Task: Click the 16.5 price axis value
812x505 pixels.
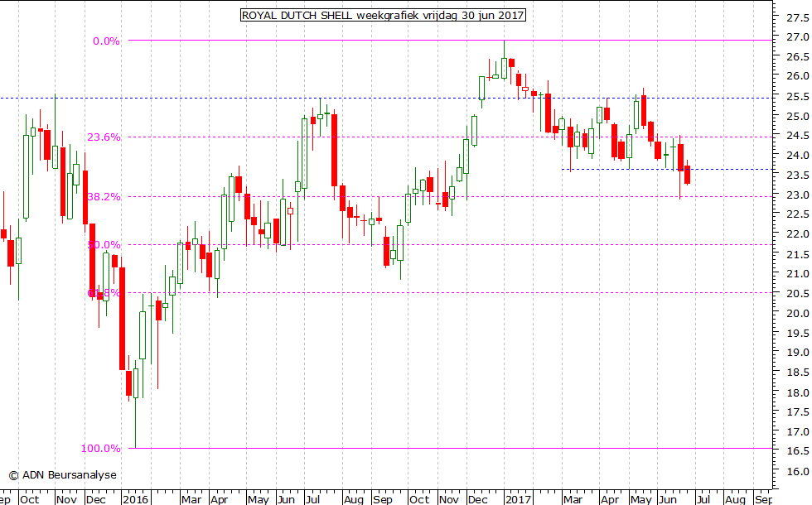Action: [797, 451]
